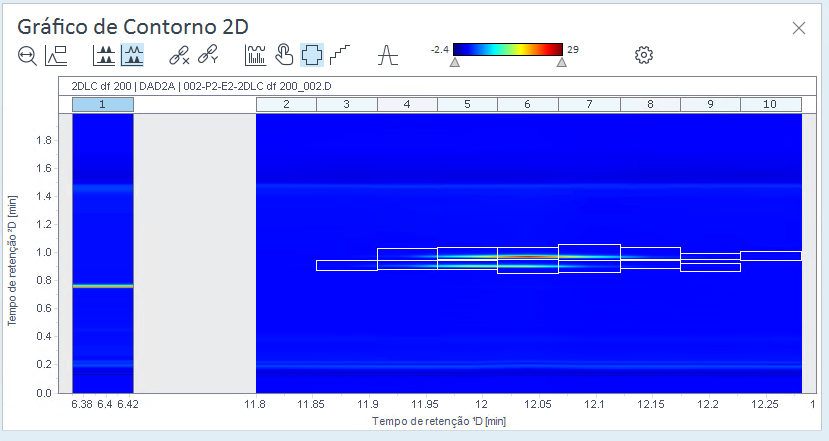Select cut header number 4

407,105
